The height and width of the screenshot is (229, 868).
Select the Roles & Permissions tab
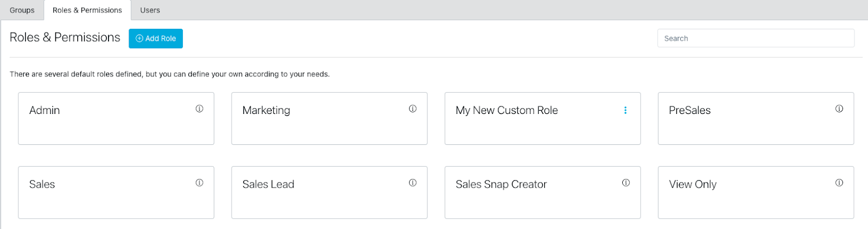(x=87, y=10)
